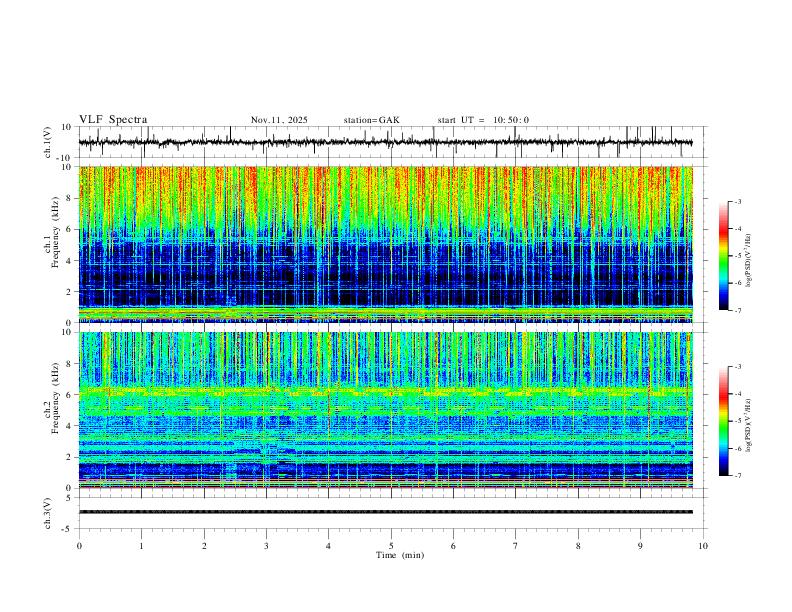Click the ch.1 spectrogram panel
The width and height of the screenshot is (792, 612).
click(385, 244)
